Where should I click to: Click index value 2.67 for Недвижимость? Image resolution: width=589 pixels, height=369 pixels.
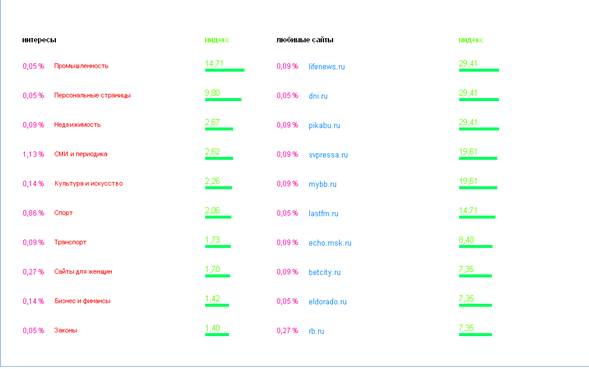click(x=212, y=122)
